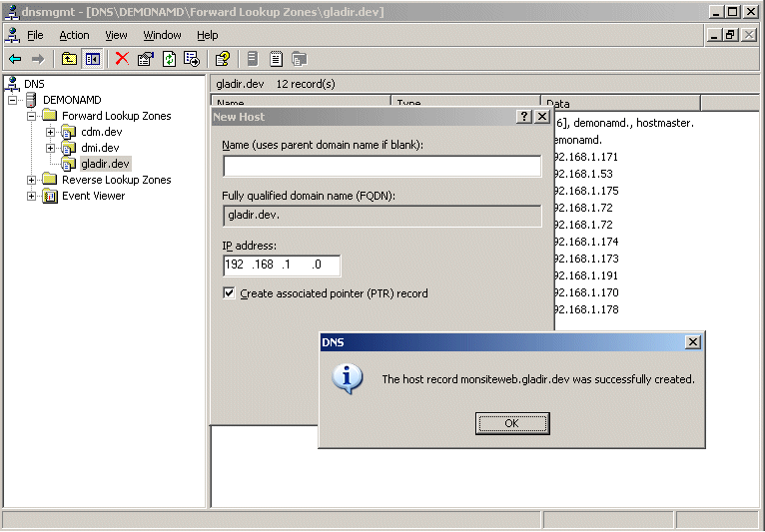Select cdm.dev label in the tree
Image resolution: width=765 pixels, height=532 pixels.
102,132
